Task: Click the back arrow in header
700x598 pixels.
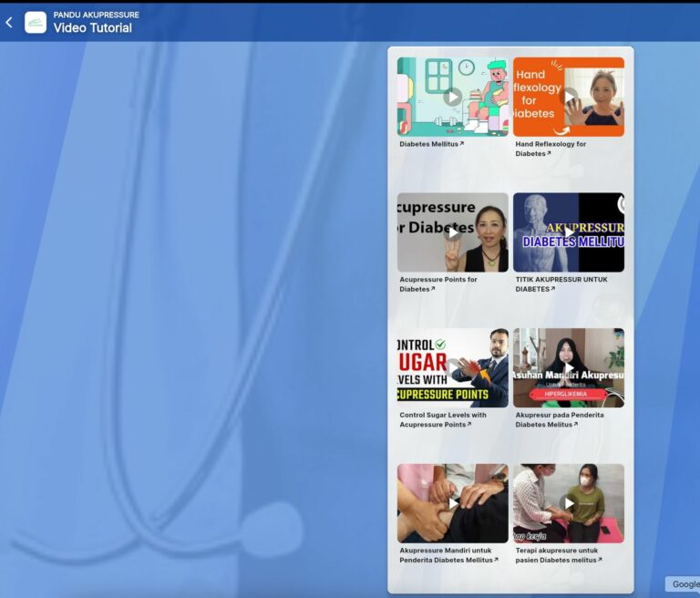Action: (9, 22)
